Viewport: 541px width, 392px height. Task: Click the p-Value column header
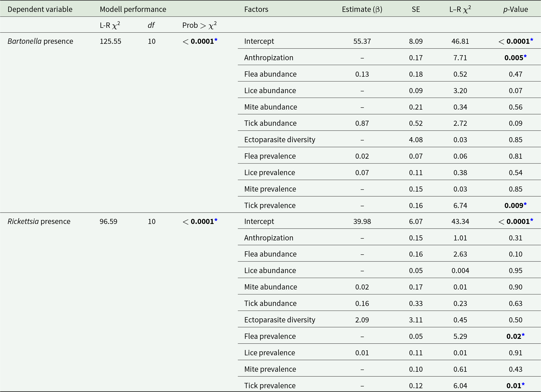point(515,9)
